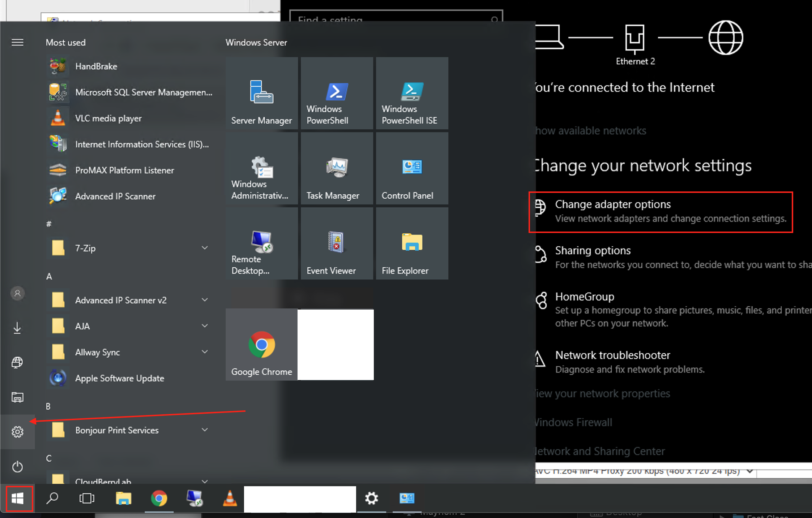
Task: Open Task View on taskbar
Action: click(87, 498)
